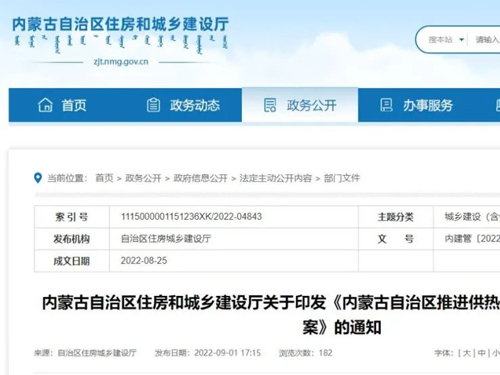Click the article title heading
Screen dimensions: 500x375
[x=271, y=315]
